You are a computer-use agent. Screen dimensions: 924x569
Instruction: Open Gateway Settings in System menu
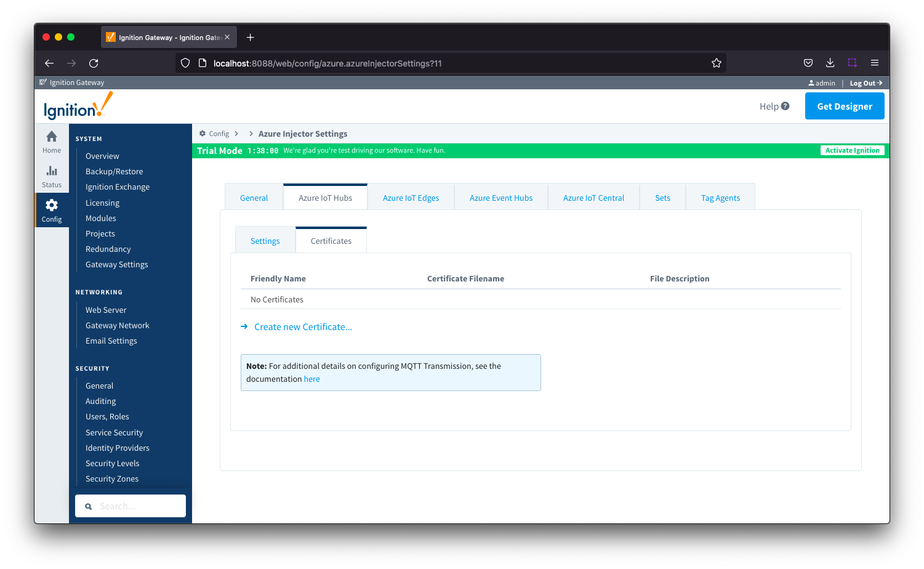[x=116, y=265]
